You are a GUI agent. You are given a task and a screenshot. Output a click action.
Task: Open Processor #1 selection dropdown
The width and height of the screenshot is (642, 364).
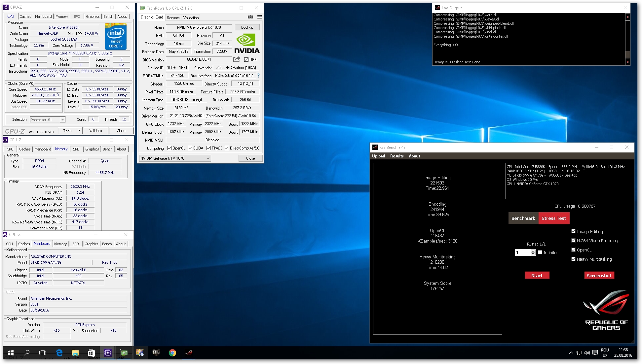47,120
